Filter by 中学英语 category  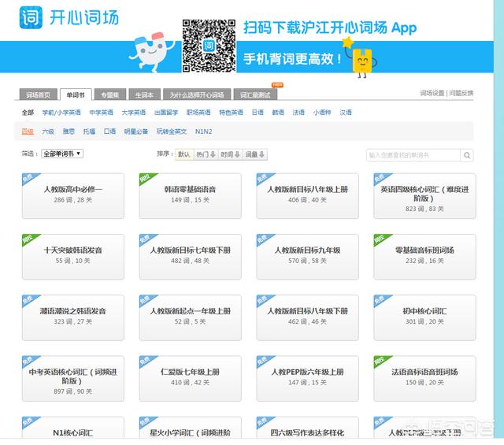click(x=102, y=113)
